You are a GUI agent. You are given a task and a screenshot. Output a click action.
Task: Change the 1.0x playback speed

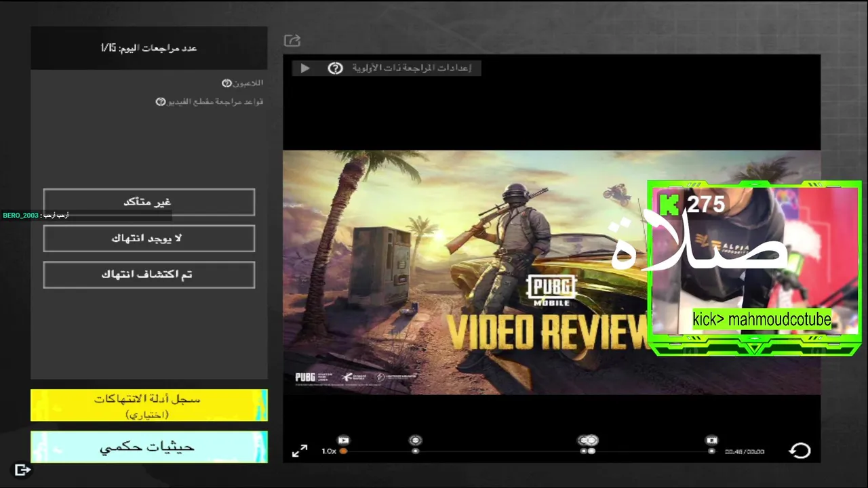point(328,451)
